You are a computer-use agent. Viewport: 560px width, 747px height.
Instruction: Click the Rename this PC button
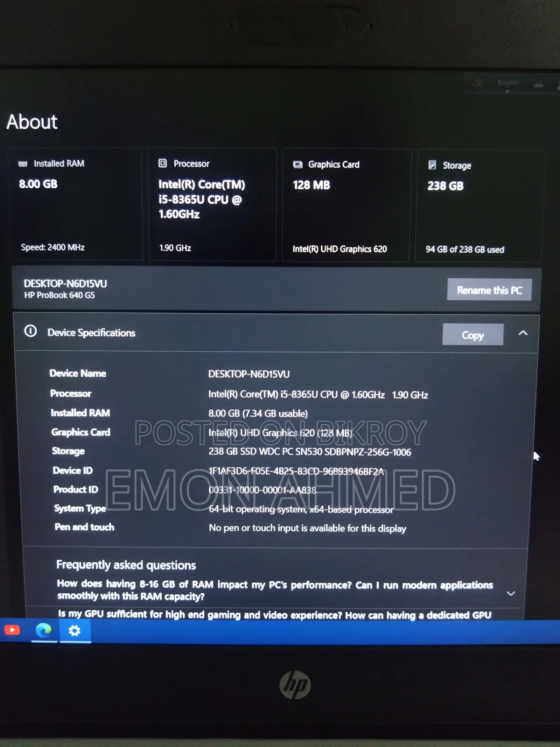pos(489,290)
